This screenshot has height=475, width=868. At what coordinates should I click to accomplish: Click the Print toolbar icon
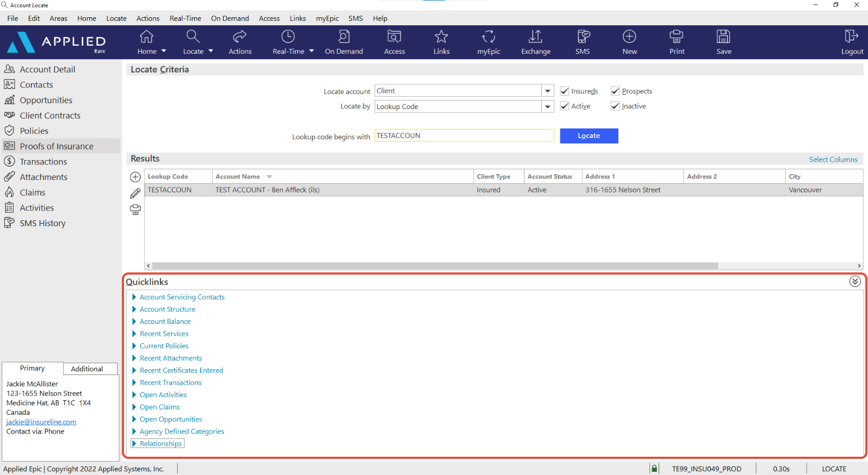point(677,37)
